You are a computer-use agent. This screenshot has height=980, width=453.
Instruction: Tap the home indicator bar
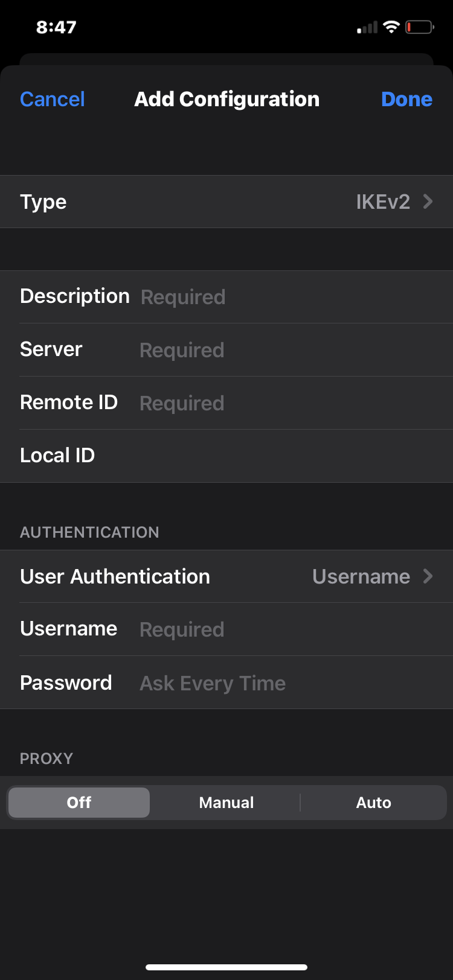(226, 967)
